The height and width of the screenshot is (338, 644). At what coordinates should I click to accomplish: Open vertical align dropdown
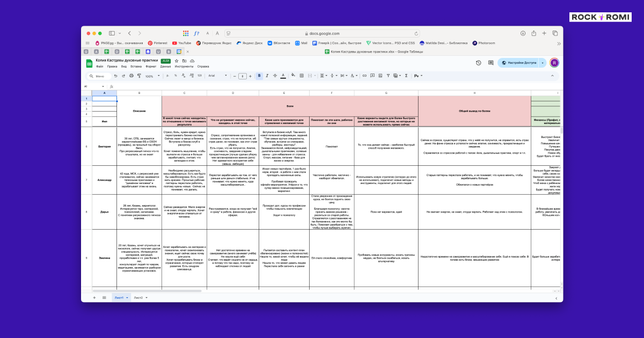[333, 76]
